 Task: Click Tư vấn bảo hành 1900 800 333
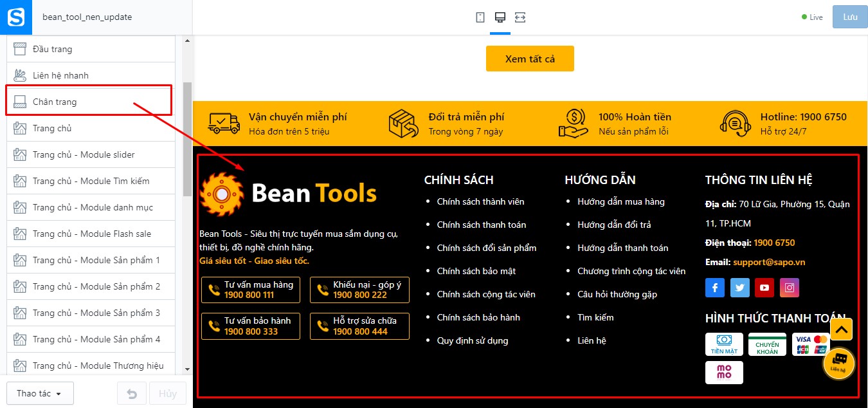(x=251, y=326)
